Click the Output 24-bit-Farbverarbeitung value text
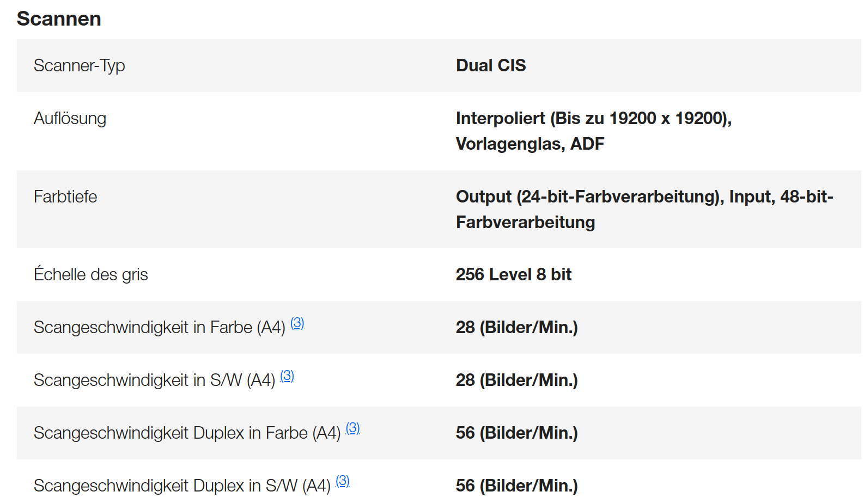This screenshot has height=504, width=864. [644, 209]
